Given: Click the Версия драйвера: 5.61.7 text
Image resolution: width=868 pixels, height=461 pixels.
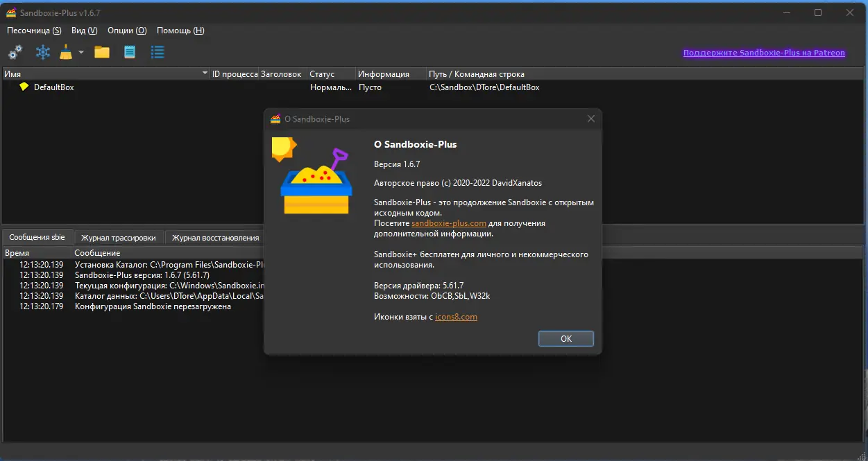Looking at the screenshot, I should [418, 286].
